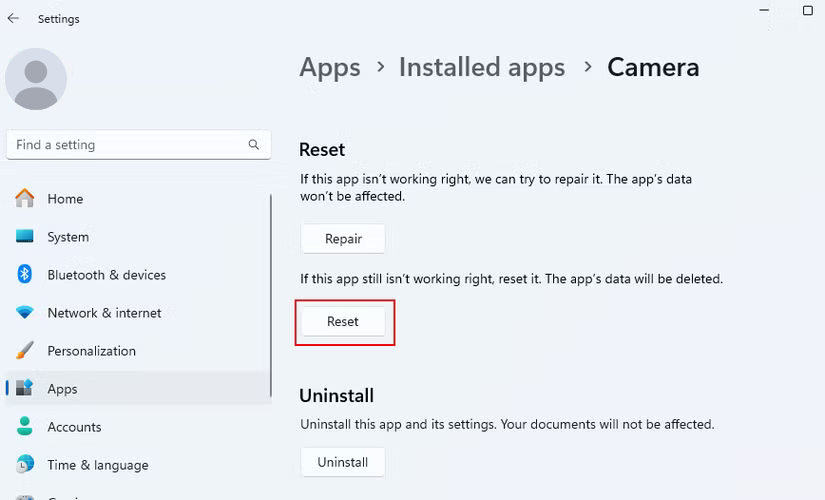Click the Network & internet Wi-Fi icon
825x500 pixels.
point(25,313)
